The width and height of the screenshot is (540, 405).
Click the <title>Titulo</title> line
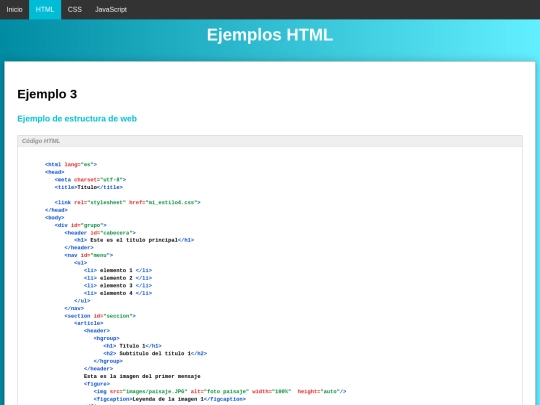(x=89, y=187)
